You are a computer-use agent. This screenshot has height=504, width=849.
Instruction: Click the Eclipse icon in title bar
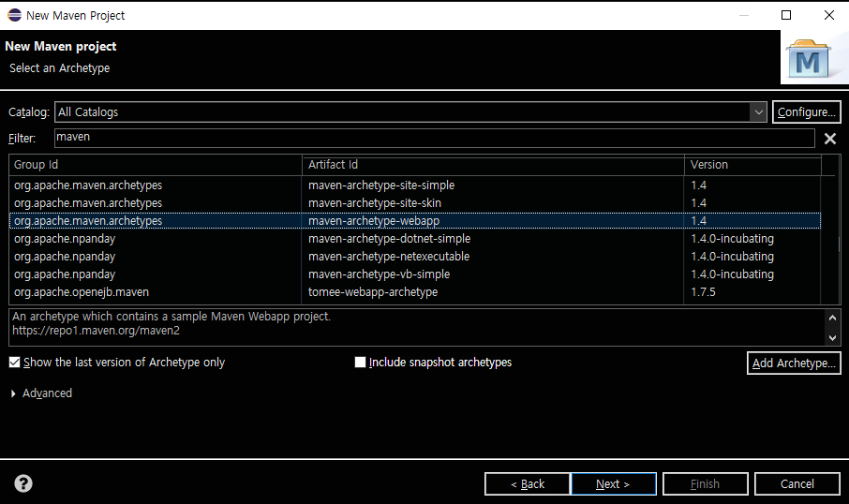[15, 15]
